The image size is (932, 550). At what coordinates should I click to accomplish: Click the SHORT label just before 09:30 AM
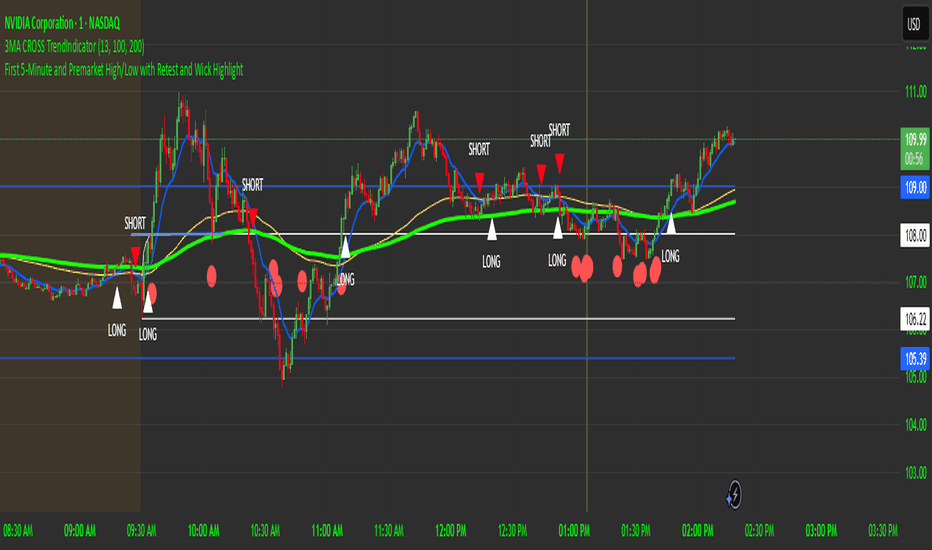(x=135, y=223)
